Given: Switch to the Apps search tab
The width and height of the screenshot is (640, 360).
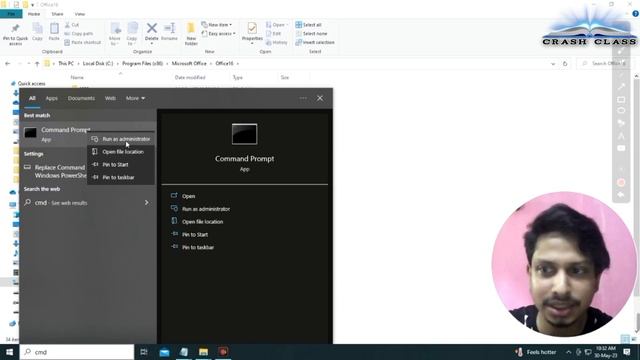Looking at the screenshot, I should 51,98.
